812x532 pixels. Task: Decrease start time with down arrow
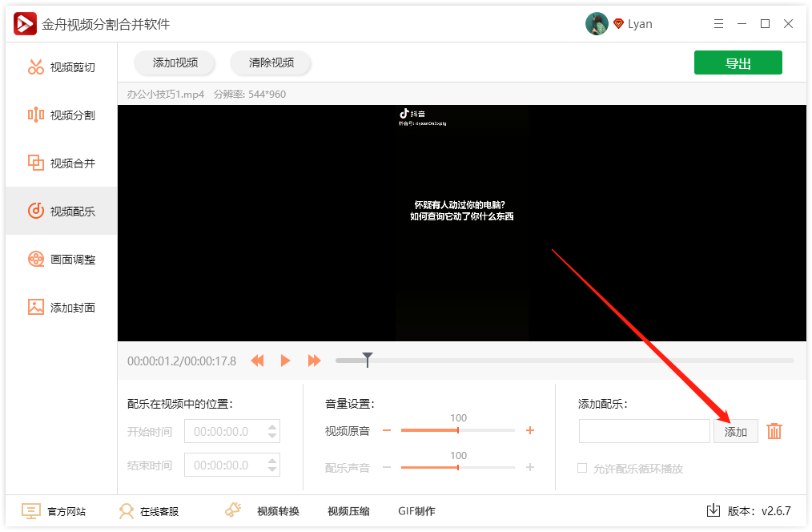(272, 436)
